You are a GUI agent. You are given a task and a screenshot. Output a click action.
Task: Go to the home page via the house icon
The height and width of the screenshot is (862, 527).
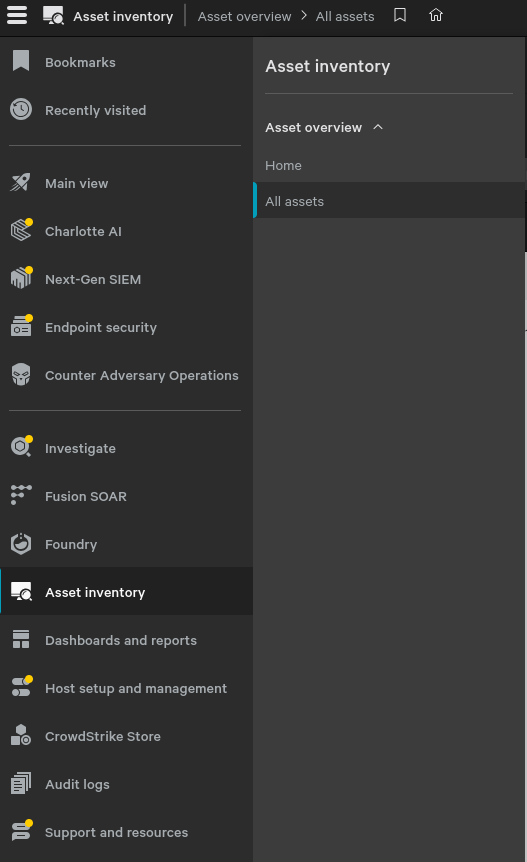pyautogui.click(x=436, y=15)
